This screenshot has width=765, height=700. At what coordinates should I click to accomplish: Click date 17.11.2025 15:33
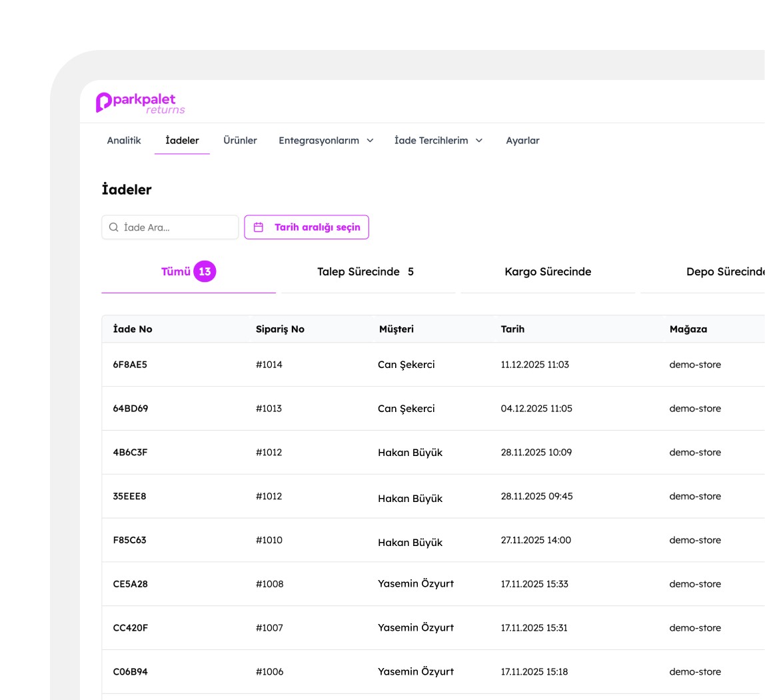click(534, 584)
